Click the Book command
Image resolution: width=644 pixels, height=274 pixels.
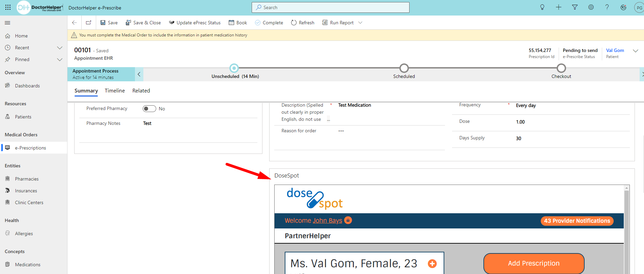(238, 23)
